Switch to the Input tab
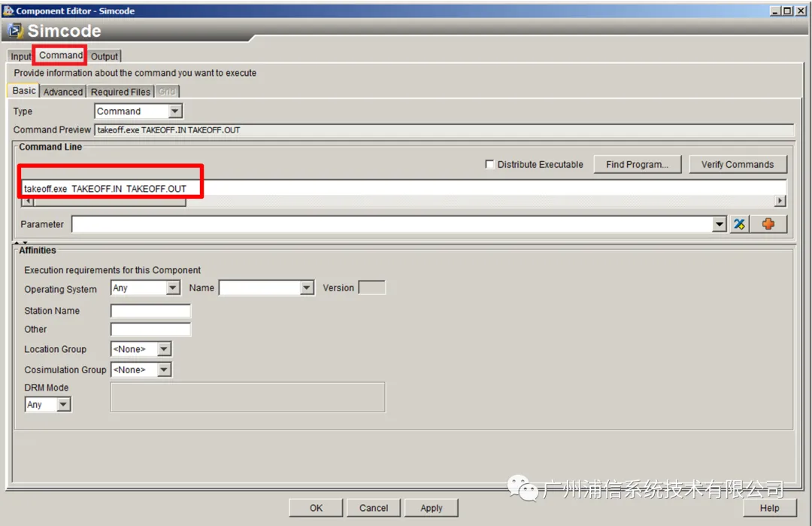Viewport: 812px width, 526px height. pyautogui.click(x=21, y=56)
